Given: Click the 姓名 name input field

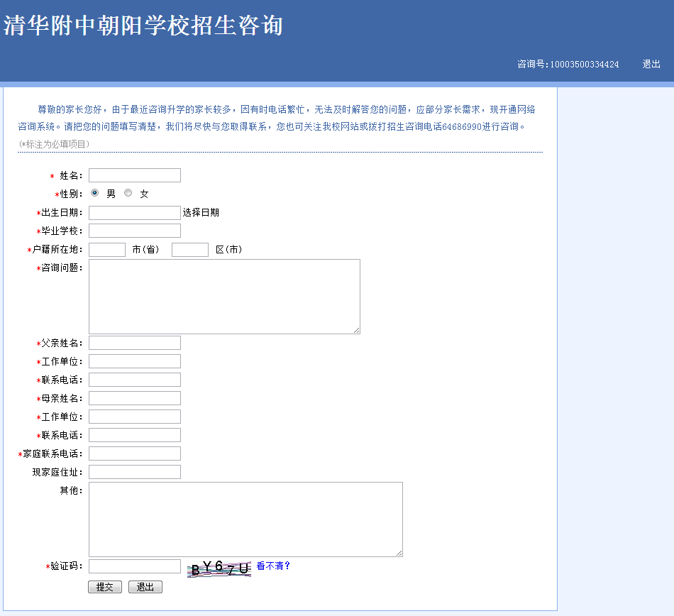Looking at the screenshot, I should click(x=135, y=175).
